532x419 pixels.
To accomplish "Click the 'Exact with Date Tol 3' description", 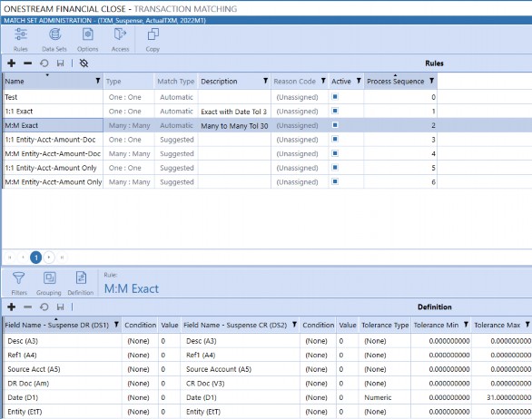I will [x=233, y=112].
